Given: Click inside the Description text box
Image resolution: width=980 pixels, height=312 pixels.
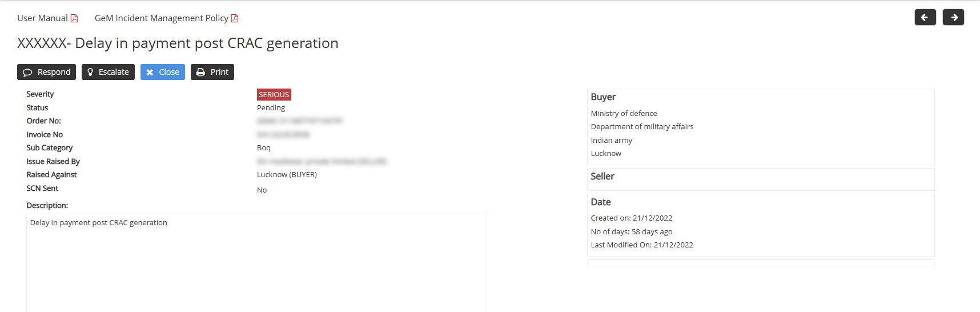Looking at the screenshot, I should click(256, 263).
